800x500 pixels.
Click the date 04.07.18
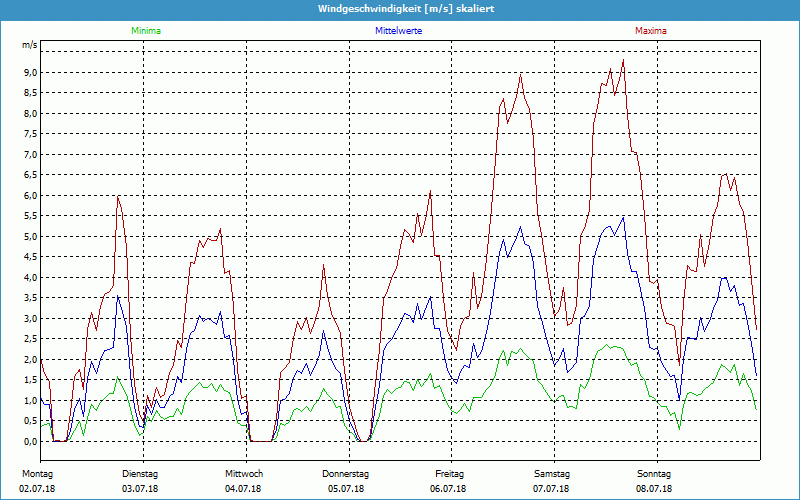[243, 489]
